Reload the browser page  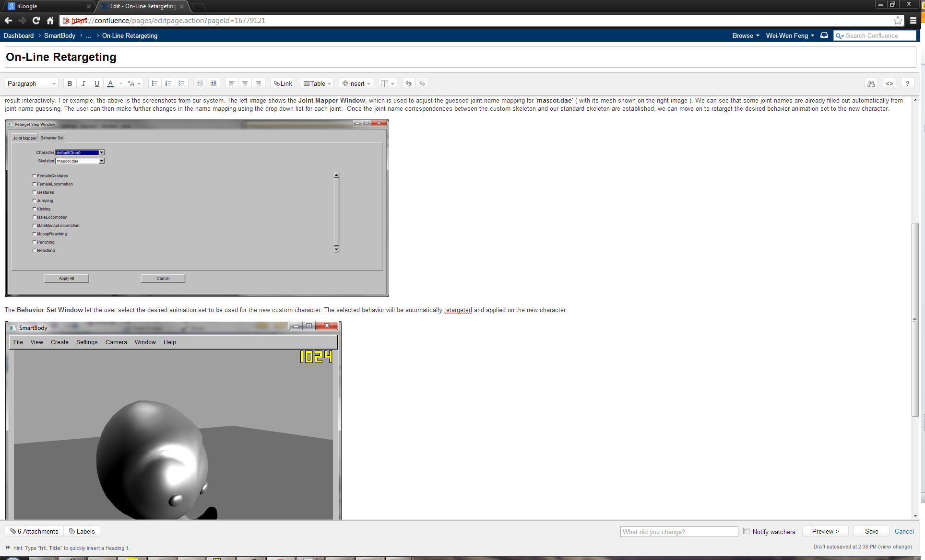pyautogui.click(x=36, y=20)
